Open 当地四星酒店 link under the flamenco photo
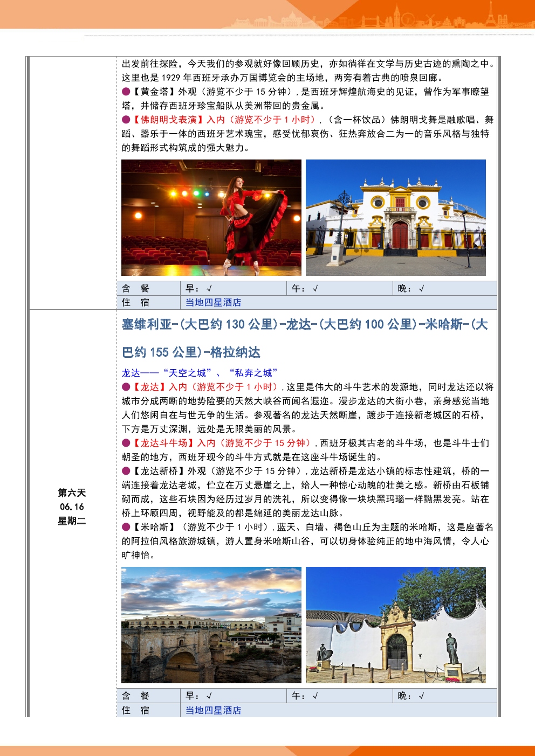This screenshot has width=535, height=756. [x=213, y=302]
